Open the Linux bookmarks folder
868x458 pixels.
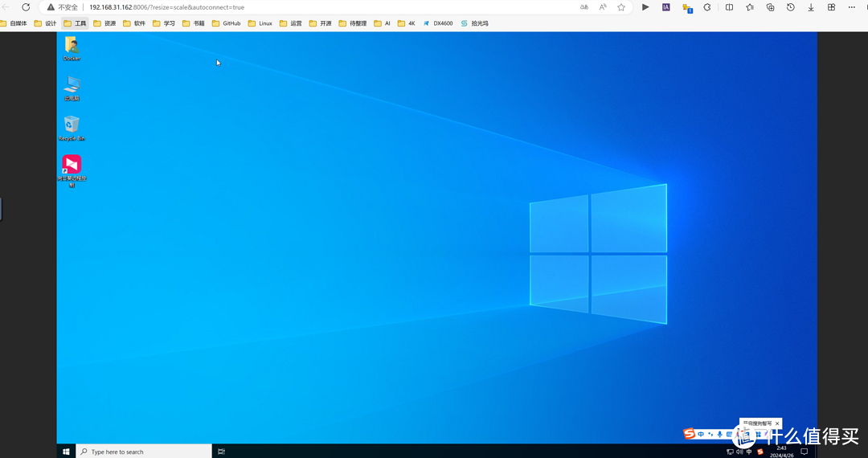click(x=260, y=23)
